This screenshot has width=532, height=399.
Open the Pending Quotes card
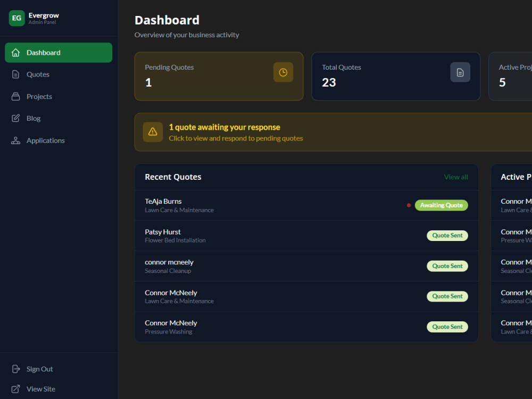[x=219, y=76]
